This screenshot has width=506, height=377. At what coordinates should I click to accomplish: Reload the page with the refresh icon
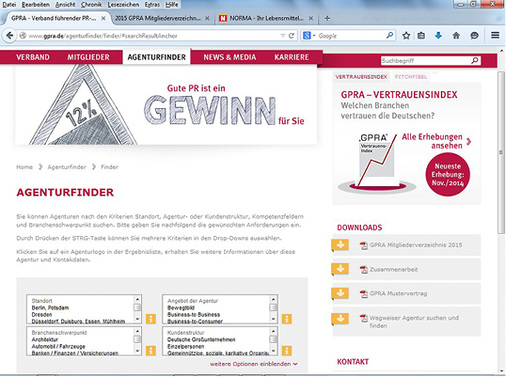point(291,36)
